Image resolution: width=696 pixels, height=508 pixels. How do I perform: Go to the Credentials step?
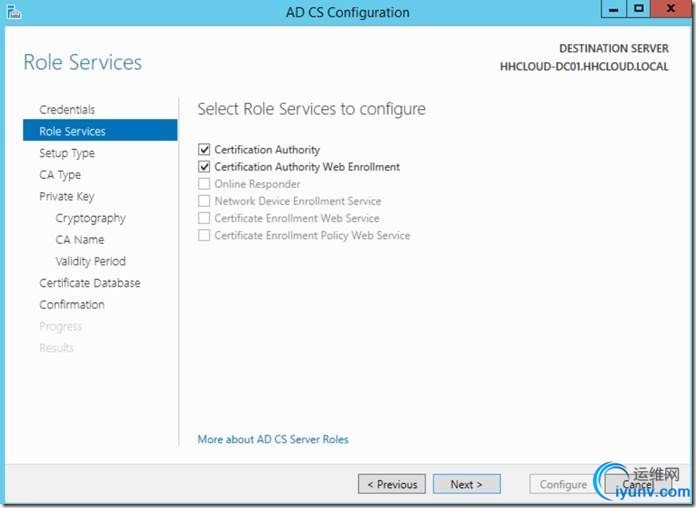67,110
